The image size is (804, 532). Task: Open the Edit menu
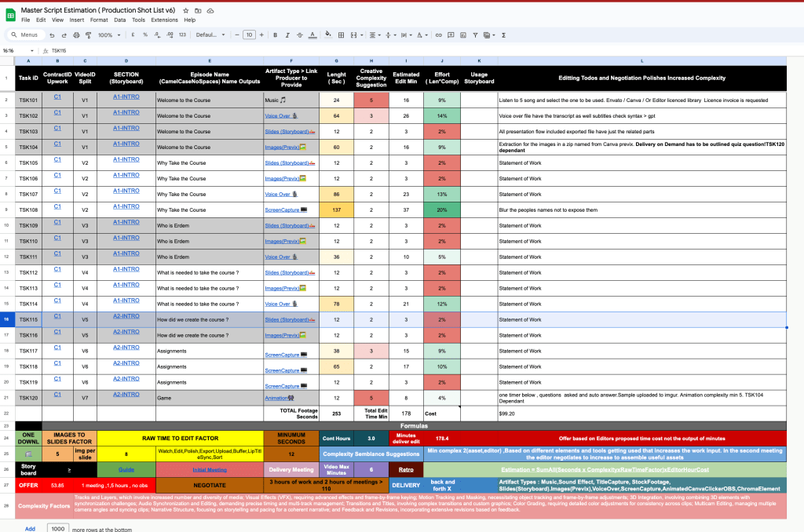[x=41, y=20]
